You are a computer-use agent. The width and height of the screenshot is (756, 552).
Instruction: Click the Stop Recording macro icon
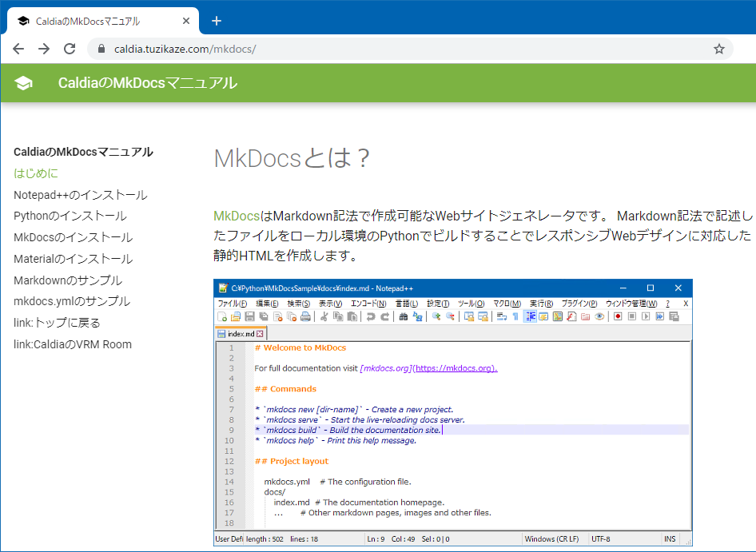pyautogui.click(x=632, y=316)
